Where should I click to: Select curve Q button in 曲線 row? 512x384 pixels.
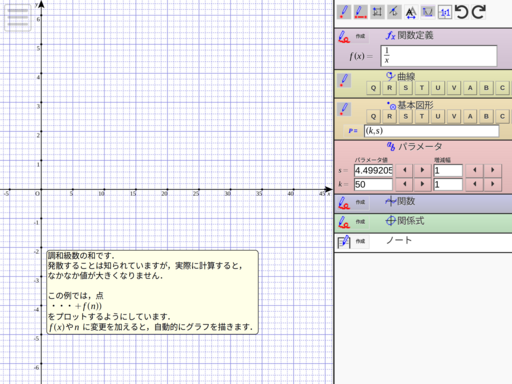pyautogui.click(x=373, y=88)
